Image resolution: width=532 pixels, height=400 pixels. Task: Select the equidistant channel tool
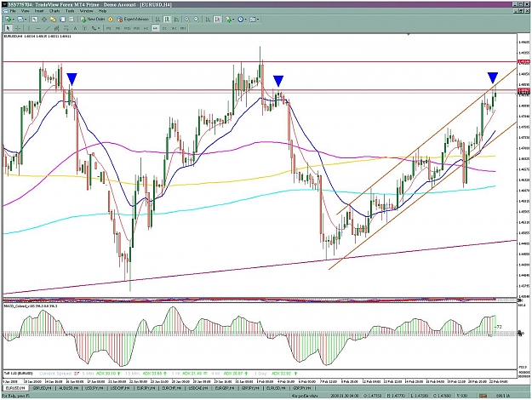[x=57, y=28]
